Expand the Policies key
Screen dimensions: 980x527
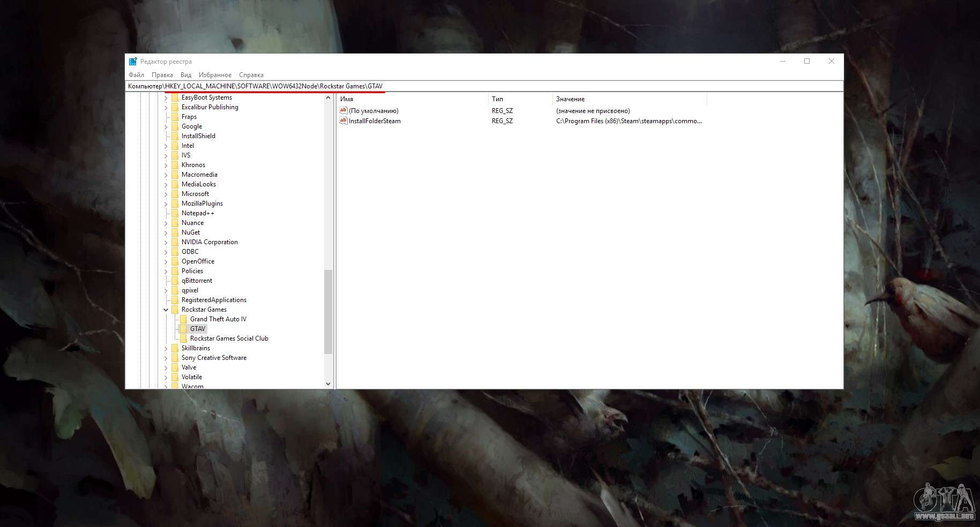166,271
